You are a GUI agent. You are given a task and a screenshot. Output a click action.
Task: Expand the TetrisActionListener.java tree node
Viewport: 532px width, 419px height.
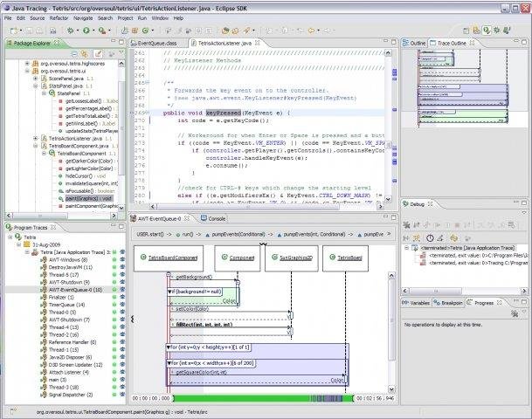point(35,138)
